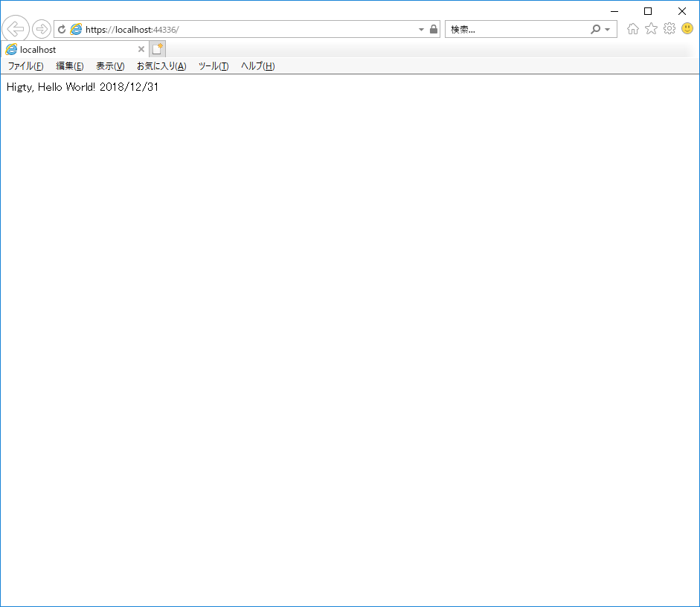700x607 pixels.
Task: Open the 表示 menu
Action: point(109,66)
